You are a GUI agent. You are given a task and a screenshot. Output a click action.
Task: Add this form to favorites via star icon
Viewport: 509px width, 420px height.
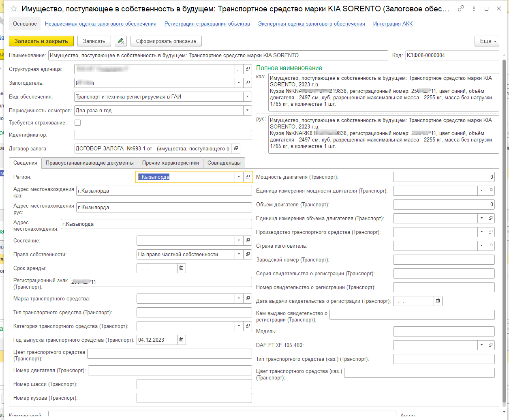[14, 9]
